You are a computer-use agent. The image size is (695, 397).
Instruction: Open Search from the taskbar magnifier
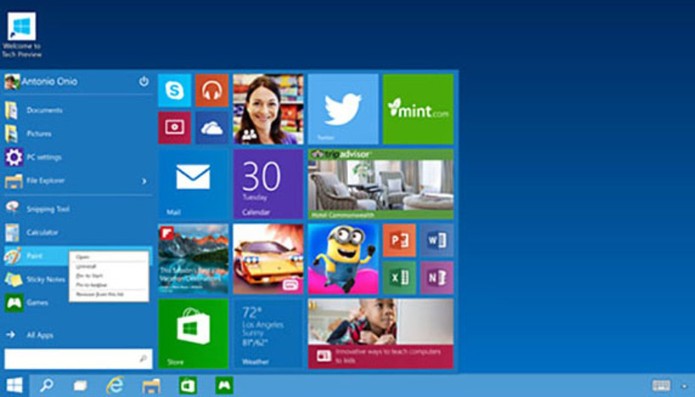coord(47,385)
